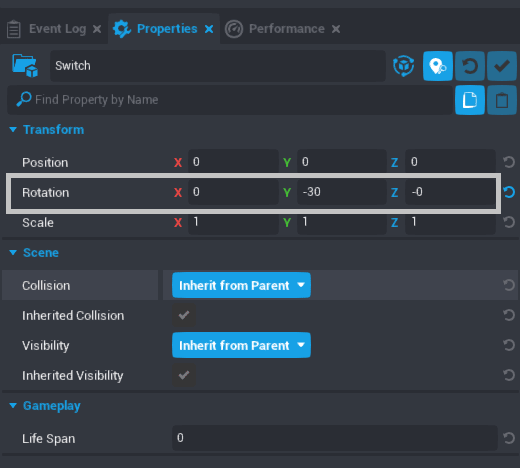
Task: Toggle the Inherited Visibility checkbox
Action: coord(184,375)
